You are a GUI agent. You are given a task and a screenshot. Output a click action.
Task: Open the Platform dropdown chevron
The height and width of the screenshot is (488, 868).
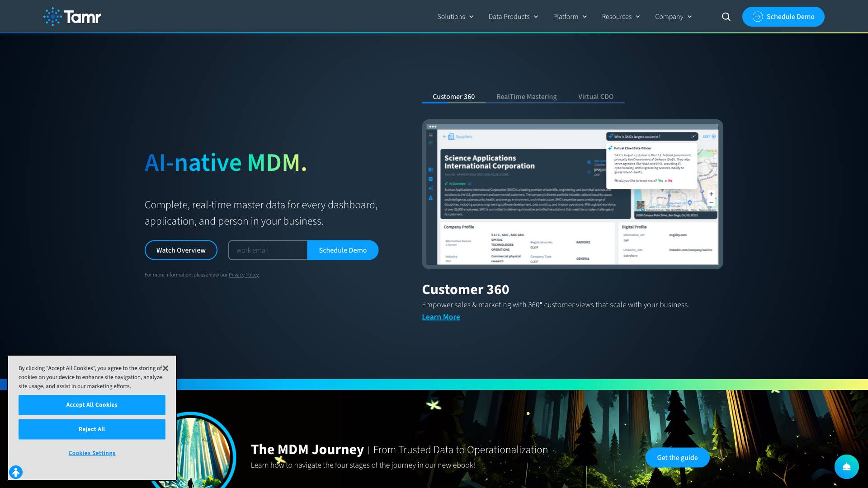tap(585, 17)
